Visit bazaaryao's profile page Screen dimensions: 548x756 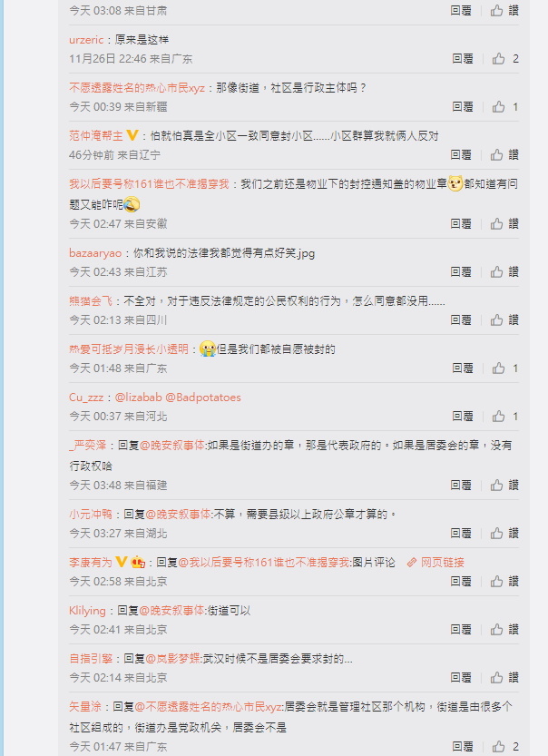coord(95,253)
